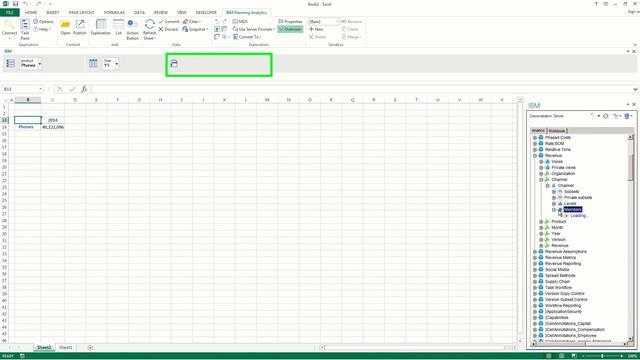Image resolution: width=640 pixels, height=360 pixels.
Task: Select the Phones cell
Action: (27, 127)
